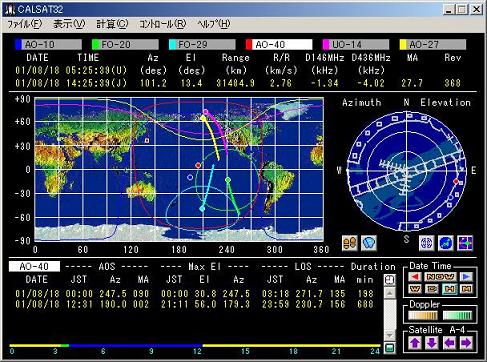Viewport: 487px width, 362px height.
Task: Click the purple crosshair map view icon
Action: [465, 243]
